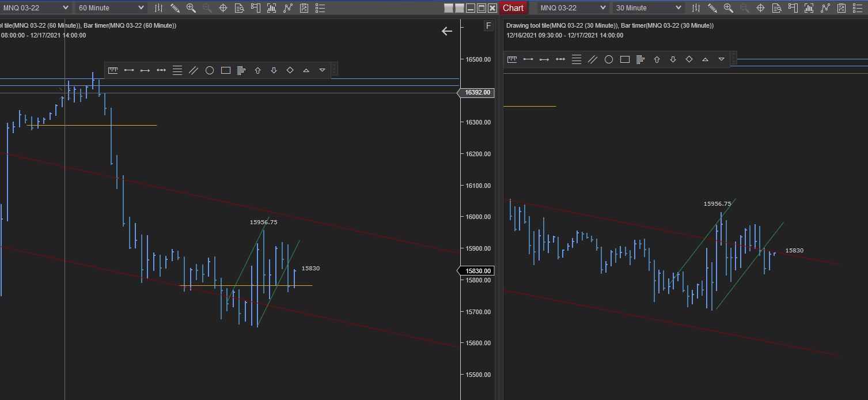Select Rectangle tool in 60 Minute drawing tile
Viewport: 868px width, 400px height.
point(226,70)
